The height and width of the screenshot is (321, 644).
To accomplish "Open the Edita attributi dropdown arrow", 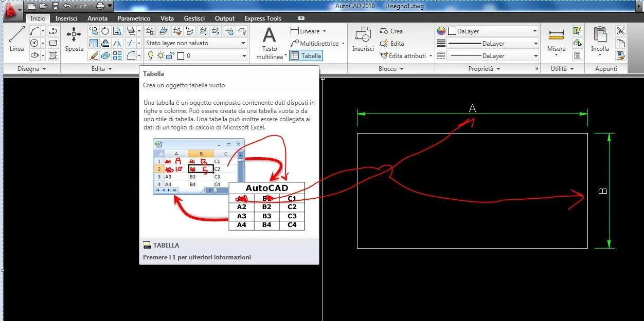I will click(x=431, y=55).
